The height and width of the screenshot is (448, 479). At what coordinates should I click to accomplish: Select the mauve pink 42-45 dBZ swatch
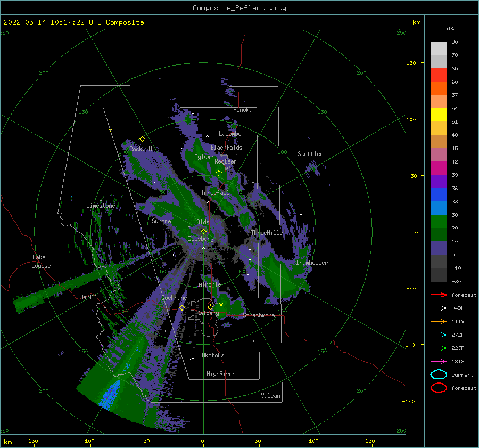click(x=439, y=154)
